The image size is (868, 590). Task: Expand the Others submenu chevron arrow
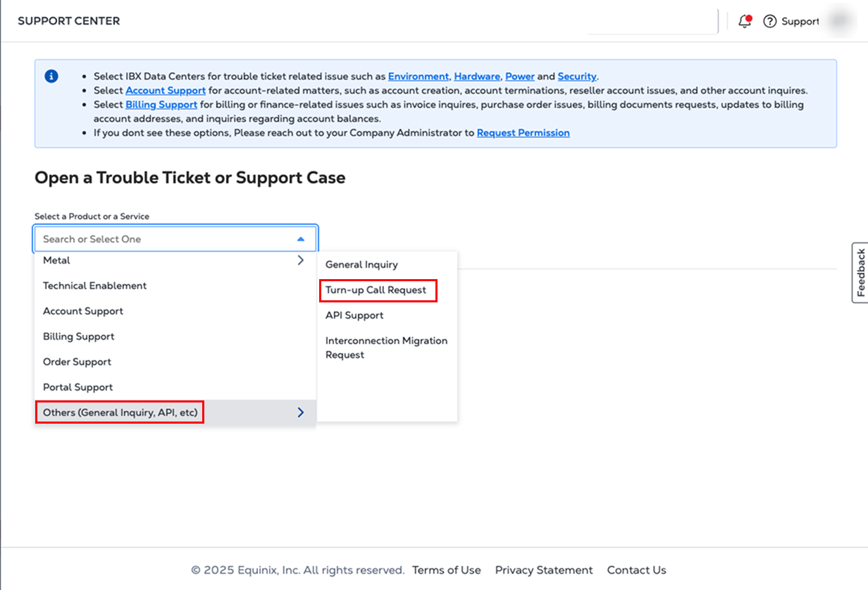[x=301, y=412]
